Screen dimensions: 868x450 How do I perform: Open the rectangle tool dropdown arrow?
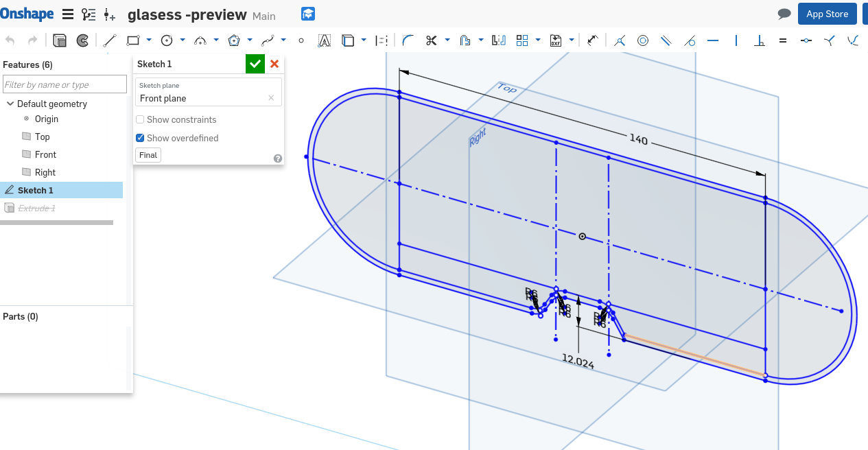point(148,40)
